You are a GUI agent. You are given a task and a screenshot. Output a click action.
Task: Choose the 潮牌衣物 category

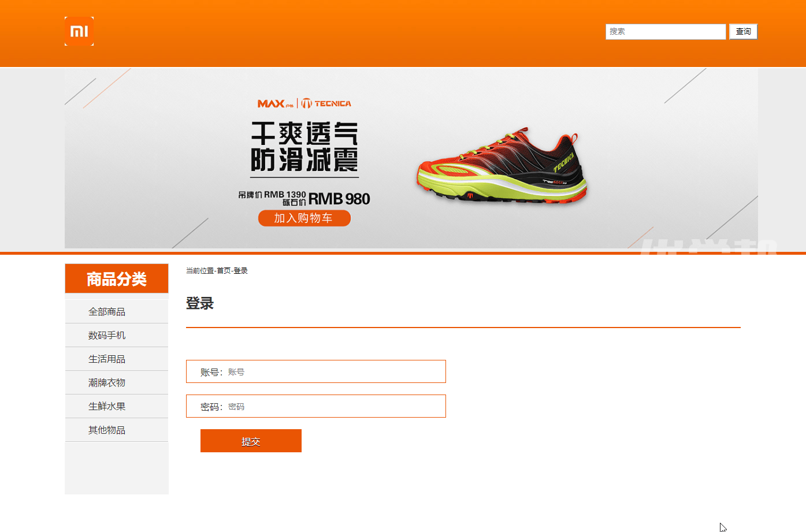coord(107,383)
